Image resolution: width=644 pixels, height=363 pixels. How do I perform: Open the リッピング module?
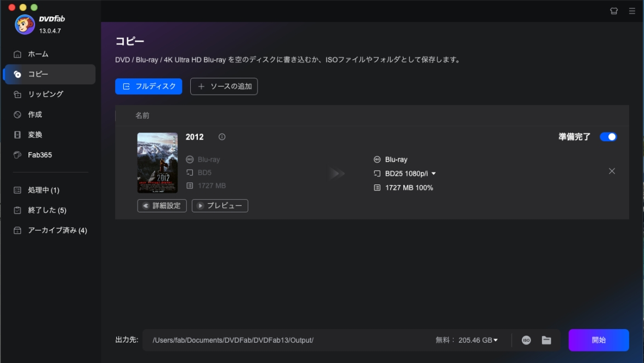(50, 94)
